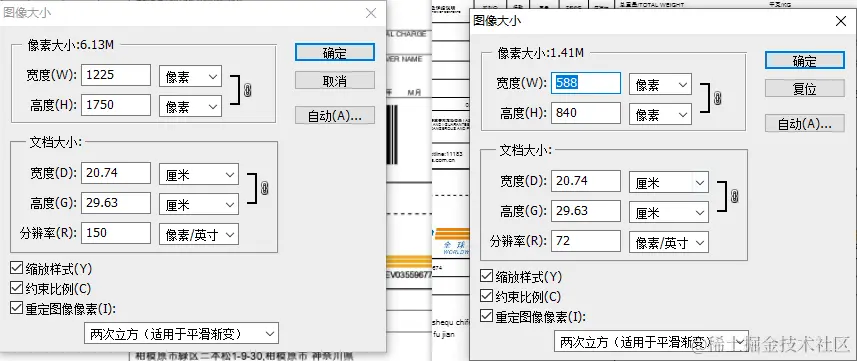Screen dimensions: 857x361
Task: Click pixel width field showing 588
Action: click(x=586, y=83)
